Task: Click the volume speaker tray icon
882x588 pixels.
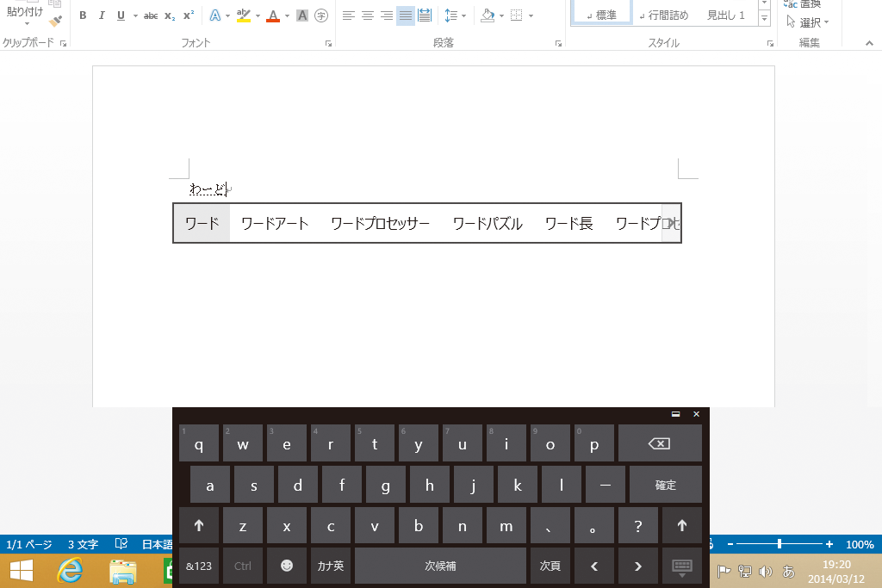Action: (765, 572)
